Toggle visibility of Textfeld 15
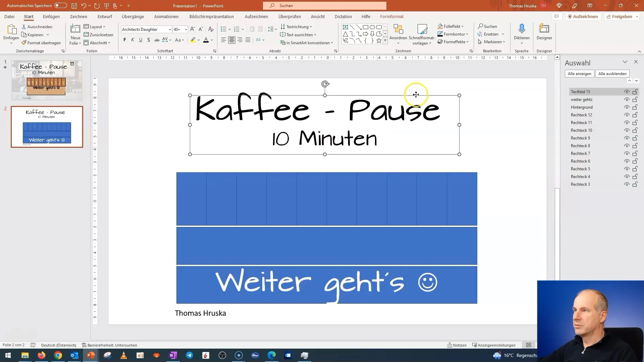Screen dimensions: 644x362 (x=627, y=92)
